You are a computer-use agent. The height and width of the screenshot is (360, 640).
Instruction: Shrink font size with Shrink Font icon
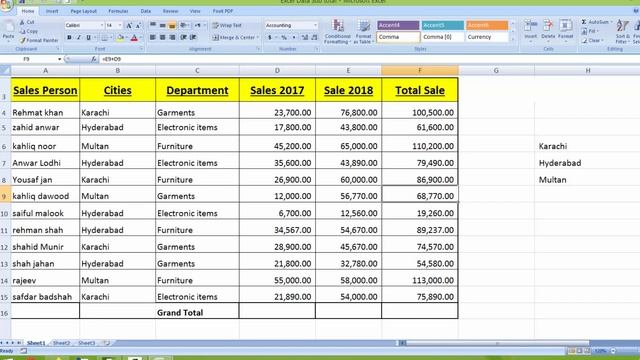[138, 25]
